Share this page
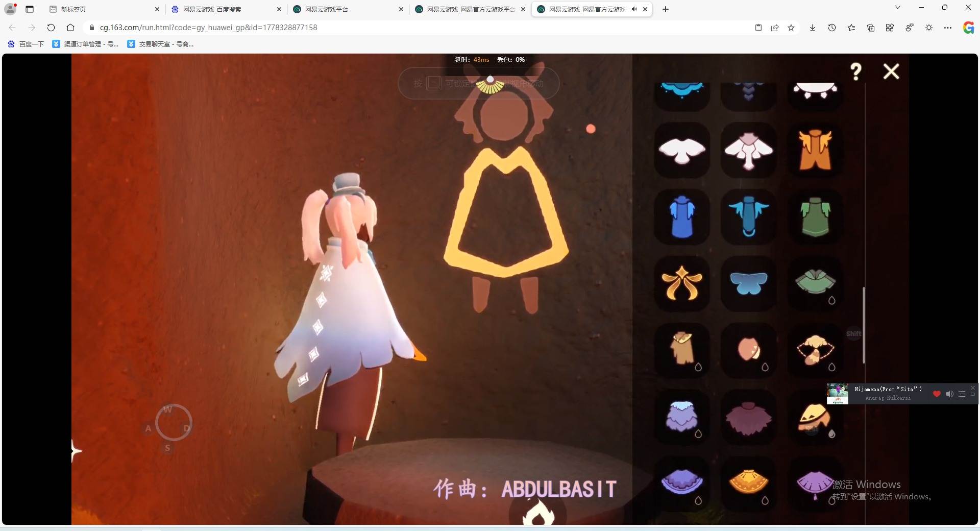The image size is (980, 531). click(775, 28)
